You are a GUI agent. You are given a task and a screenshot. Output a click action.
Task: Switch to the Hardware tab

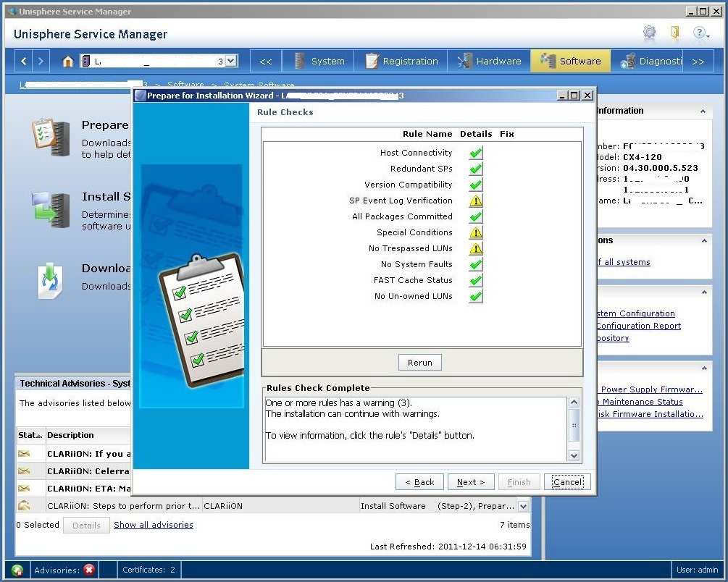[490, 62]
